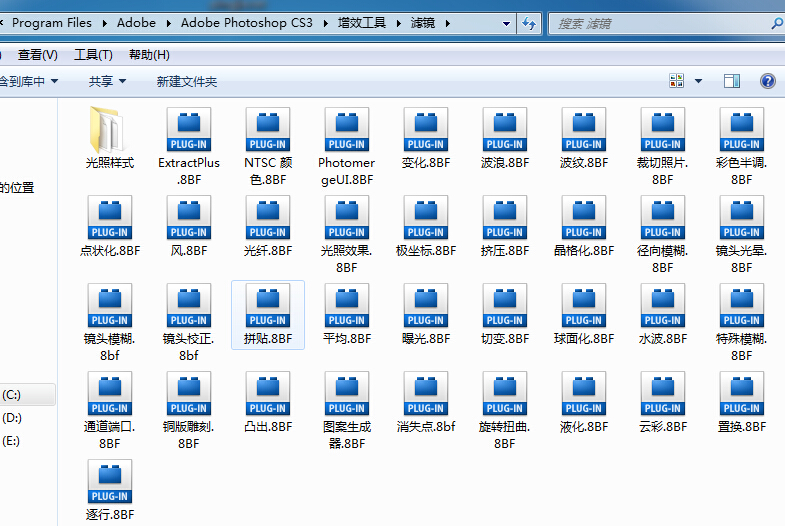Select the PhotomergeUI.8BF plug-in file
785x526 pixels.
click(x=346, y=145)
